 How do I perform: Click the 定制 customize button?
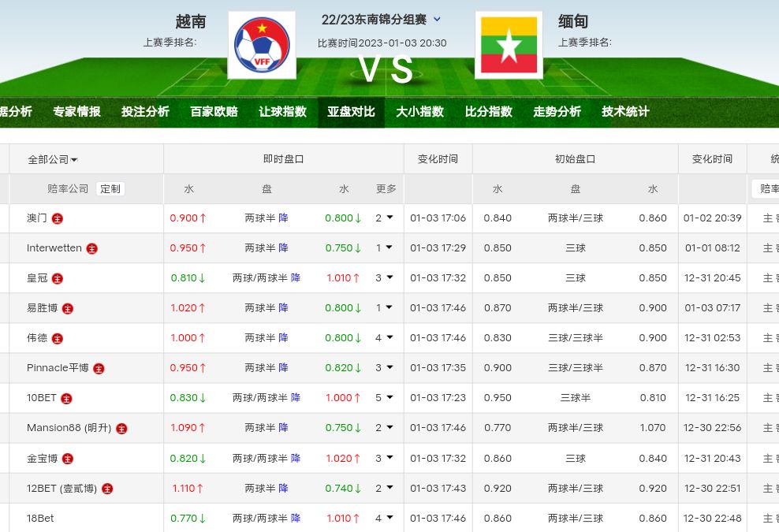[x=110, y=189]
